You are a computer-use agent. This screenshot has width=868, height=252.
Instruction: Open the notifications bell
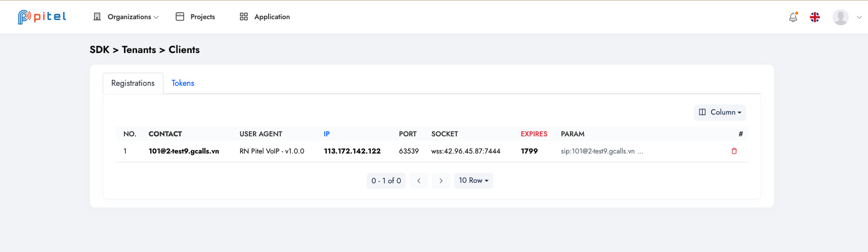click(x=793, y=17)
